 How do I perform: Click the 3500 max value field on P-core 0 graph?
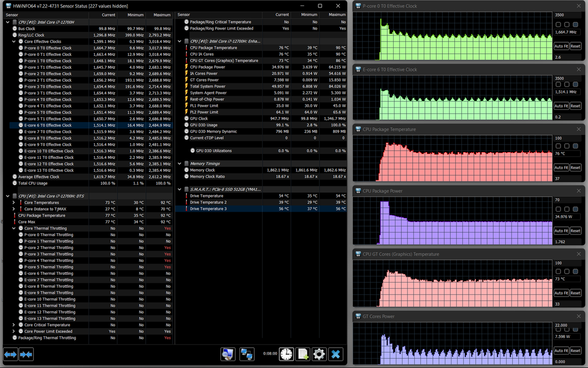click(x=567, y=15)
